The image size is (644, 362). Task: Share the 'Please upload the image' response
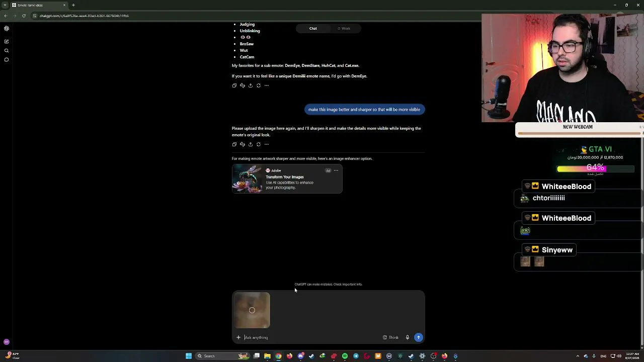tap(251, 144)
